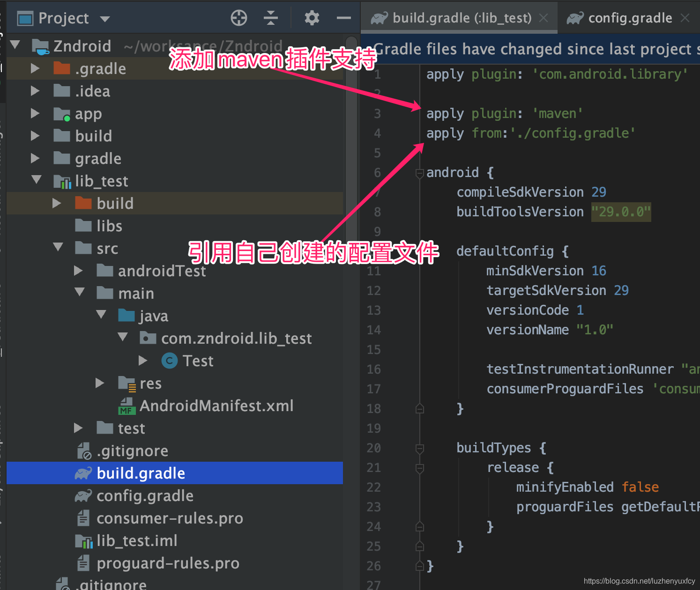Click minifyEnabled false keyword

click(640, 487)
